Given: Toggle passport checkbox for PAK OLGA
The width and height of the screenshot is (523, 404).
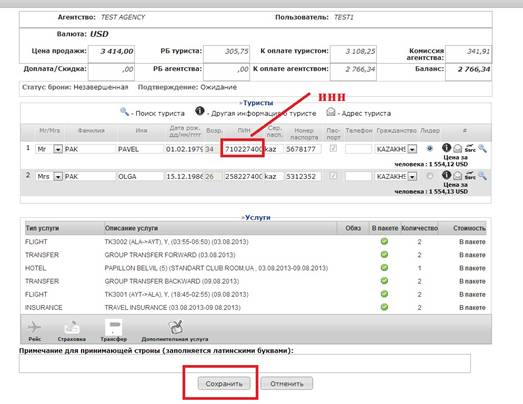Looking at the screenshot, I should [x=333, y=175].
